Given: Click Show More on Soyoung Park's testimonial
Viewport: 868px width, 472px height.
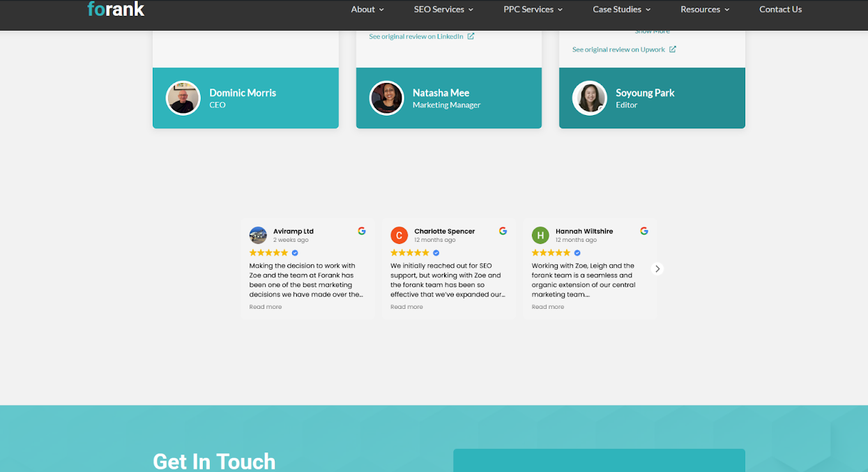Looking at the screenshot, I should click(x=653, y=30).
